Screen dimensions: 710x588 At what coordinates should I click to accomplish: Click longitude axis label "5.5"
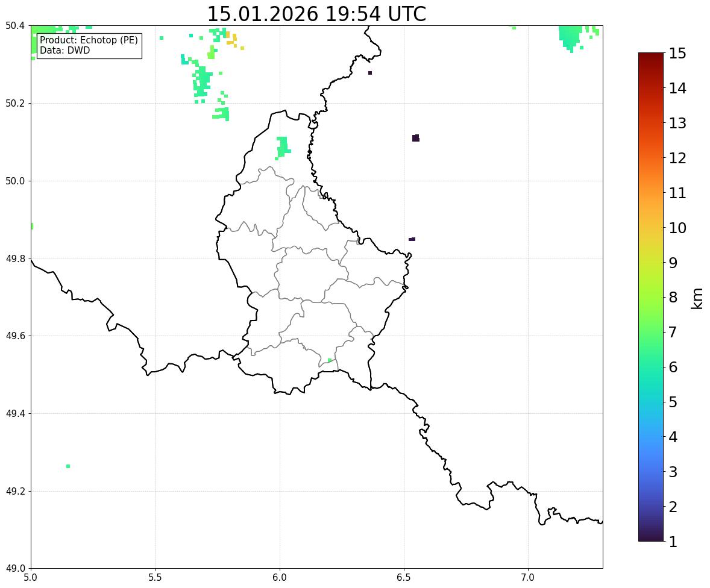point(156,578)
